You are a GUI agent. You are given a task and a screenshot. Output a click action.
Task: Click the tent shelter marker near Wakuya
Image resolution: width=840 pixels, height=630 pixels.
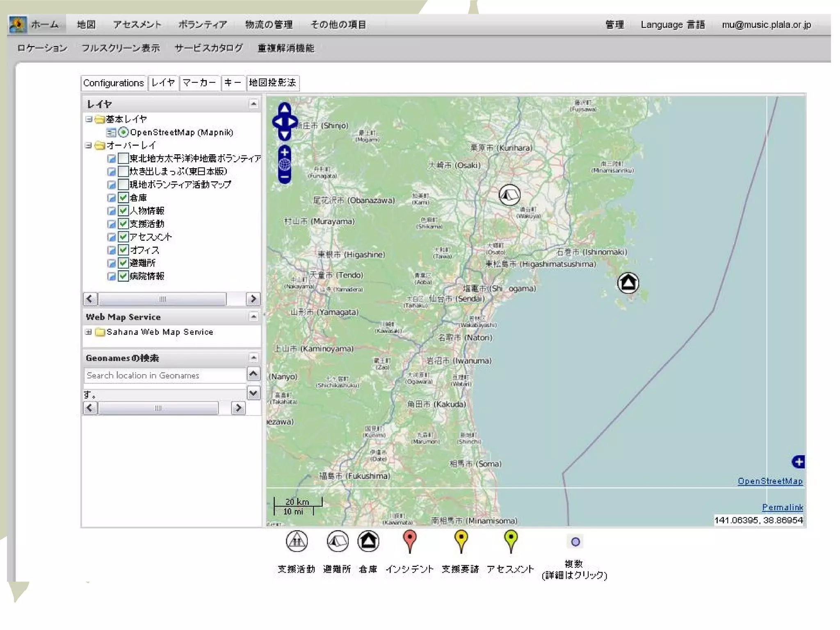[509, 195]
